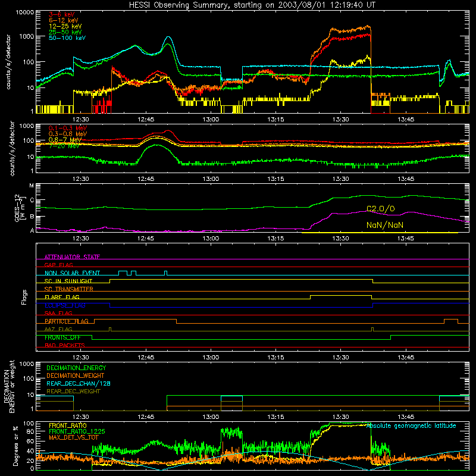Click the DECIMATION ENERGY or weight axis title
Image resolution: width=476 pixels, height=476 pixels.
pyautogui.click(x=9, y=386)
